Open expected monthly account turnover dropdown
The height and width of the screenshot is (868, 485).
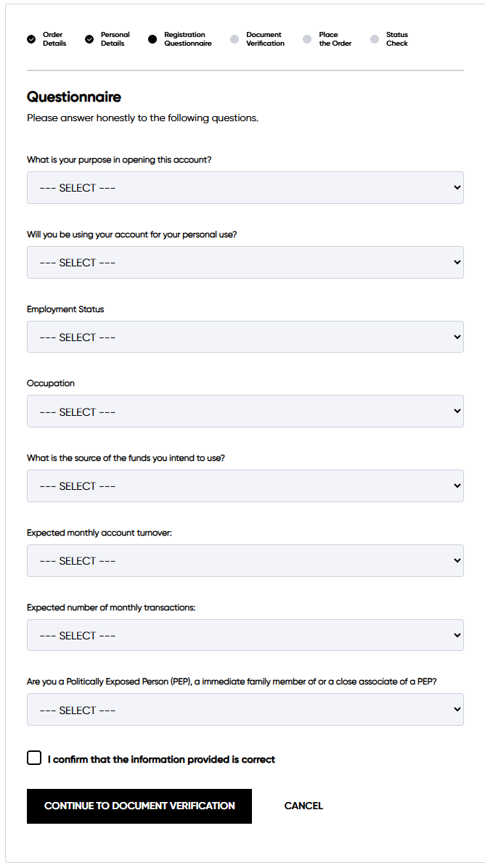245,560
